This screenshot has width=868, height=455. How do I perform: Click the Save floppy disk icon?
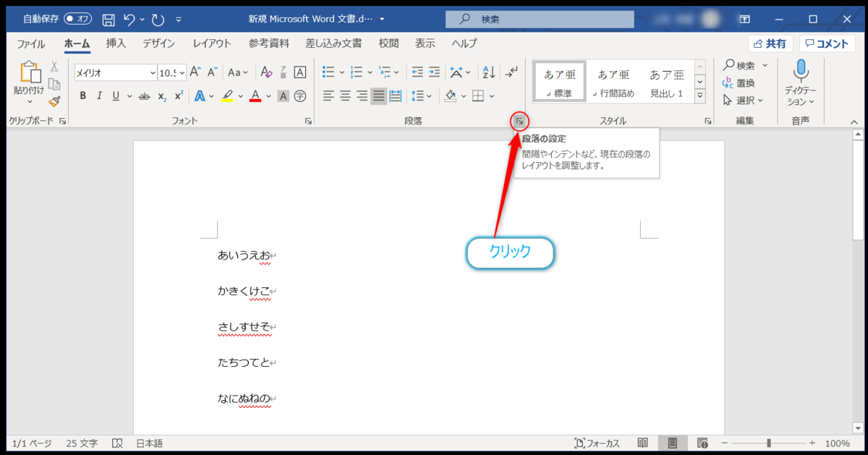click(109, 19)
